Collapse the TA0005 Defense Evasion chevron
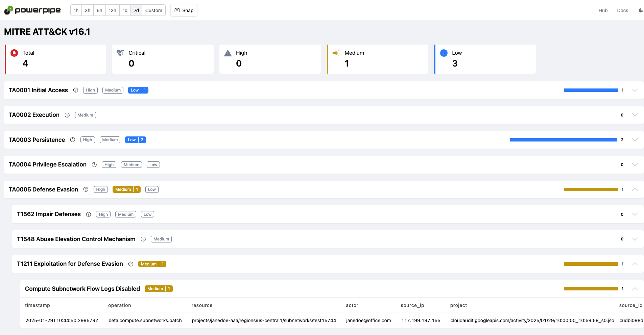644x335 pixels. tap(635, 189)
